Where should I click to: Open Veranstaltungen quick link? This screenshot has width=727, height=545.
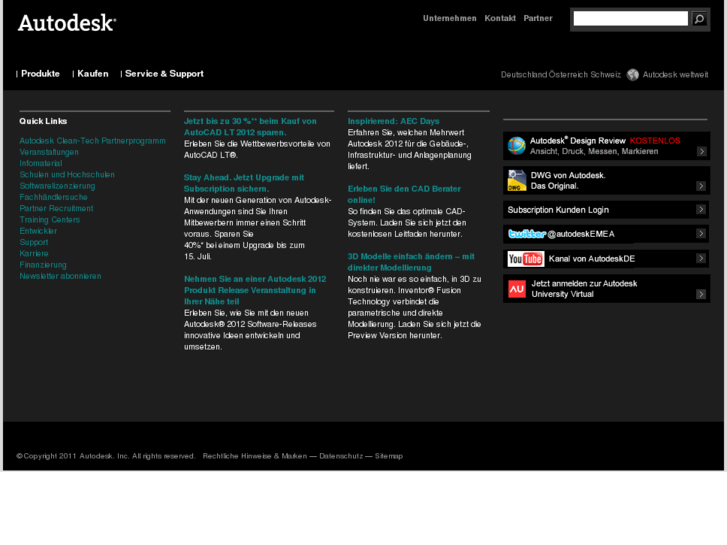49,152
